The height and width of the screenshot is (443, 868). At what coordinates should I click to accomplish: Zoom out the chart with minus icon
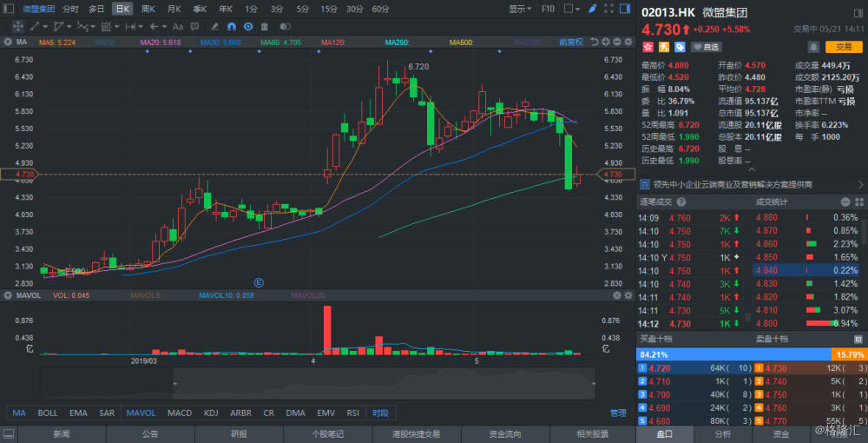(618, 42)
